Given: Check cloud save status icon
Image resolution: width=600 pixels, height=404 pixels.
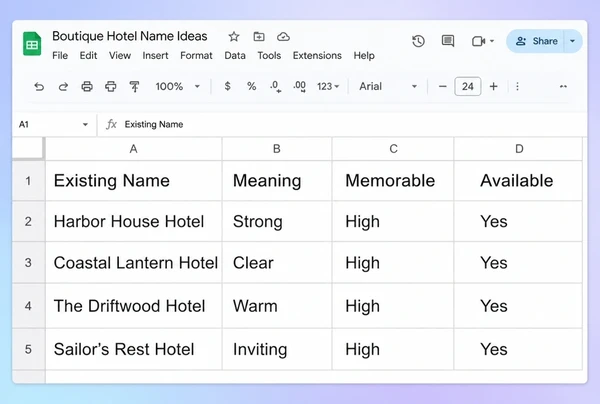Looking at the screenshot, I should (x=283, y=36).
